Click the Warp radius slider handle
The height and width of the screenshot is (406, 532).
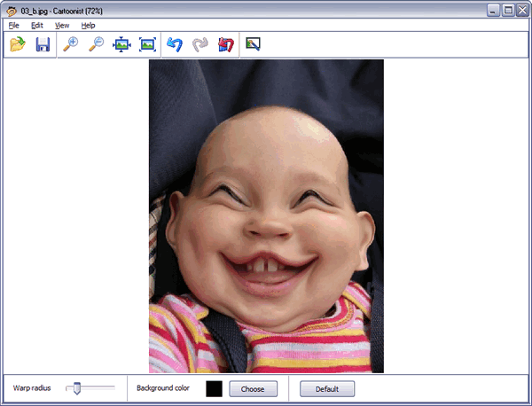point(78,388)
